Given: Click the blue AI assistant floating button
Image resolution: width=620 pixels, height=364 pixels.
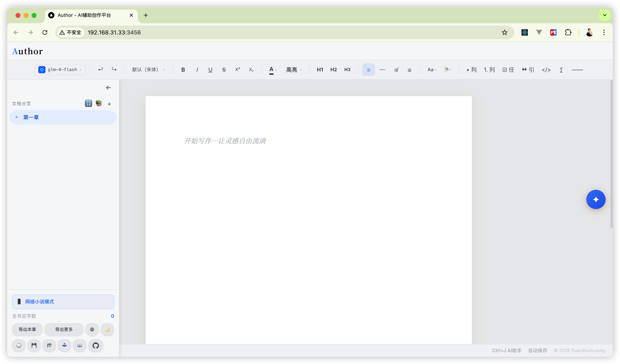Looking at the screenshot, I should click(x=596, y=199).
